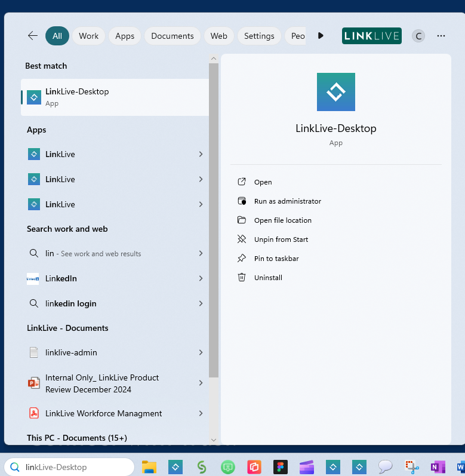465x476 pixels.
Task: Open File Explorer from the taskbar
Action: (x=149, y=467)
